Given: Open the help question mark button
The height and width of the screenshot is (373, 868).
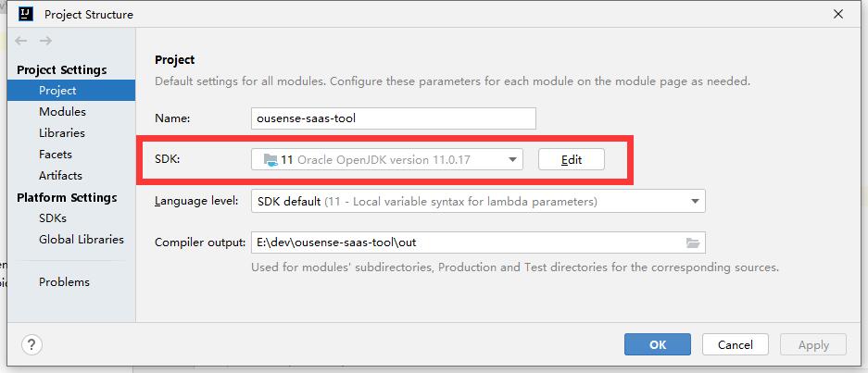Looking at the screenshot, I should (x=31, y=344).
